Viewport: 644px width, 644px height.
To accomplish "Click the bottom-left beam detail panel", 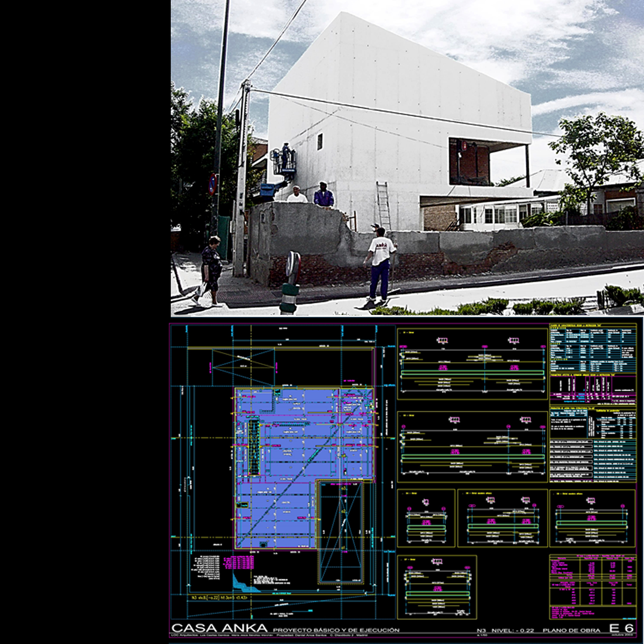I will pyautogui.click(x=437, y=588).
